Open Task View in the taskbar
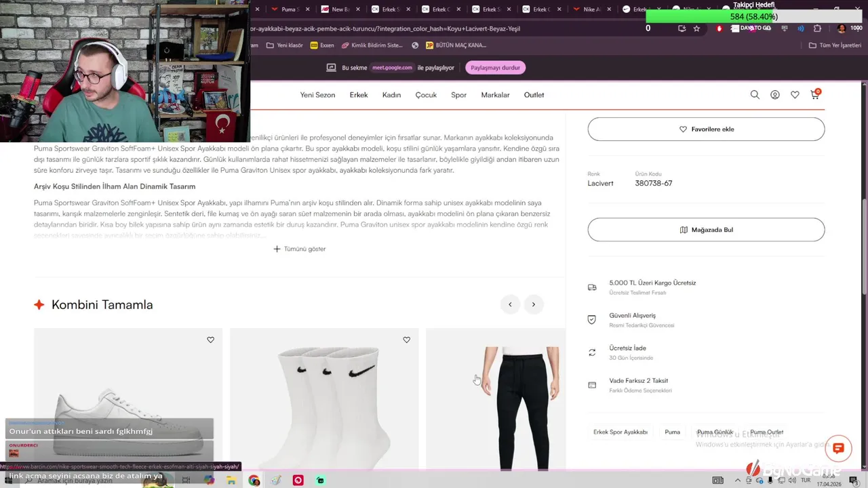This screenshot has height=488, width=868. point(186,481)
